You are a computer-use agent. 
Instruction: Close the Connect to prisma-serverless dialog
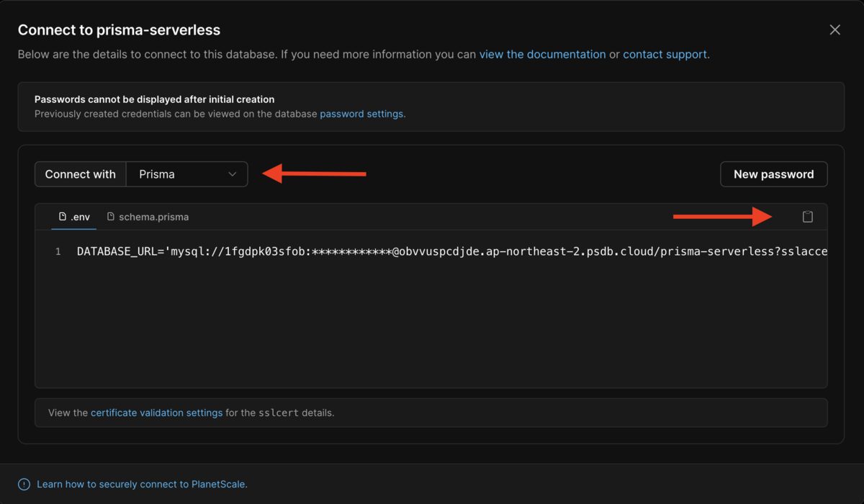coord(834,30)
